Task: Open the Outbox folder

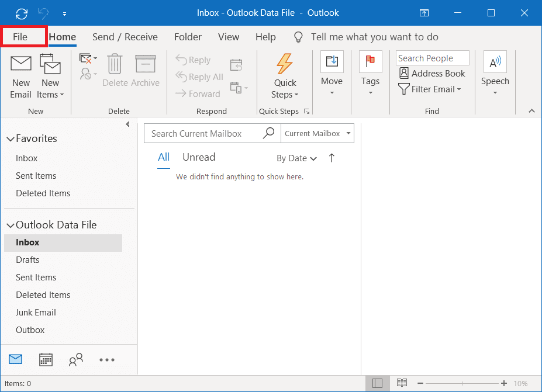Action: 30,330
